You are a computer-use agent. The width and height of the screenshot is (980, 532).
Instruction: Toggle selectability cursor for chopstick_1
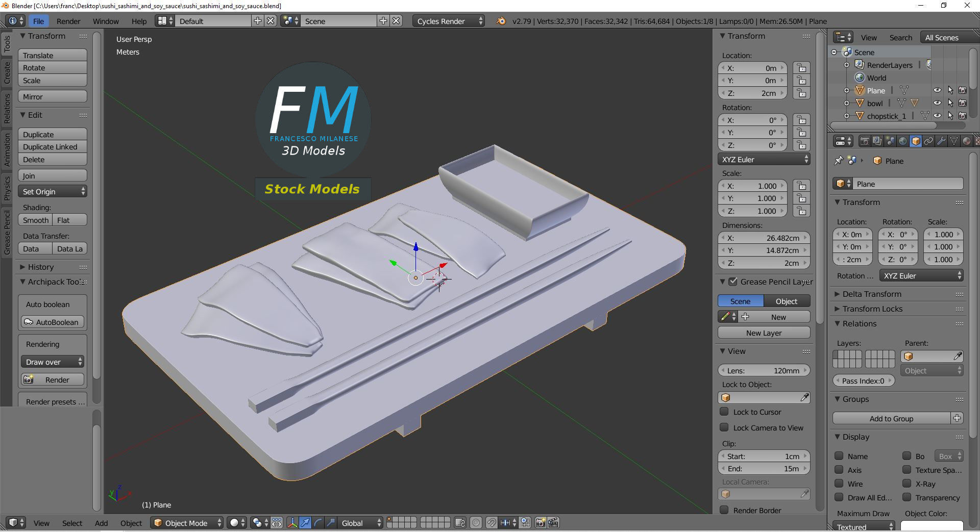(950, 116)
